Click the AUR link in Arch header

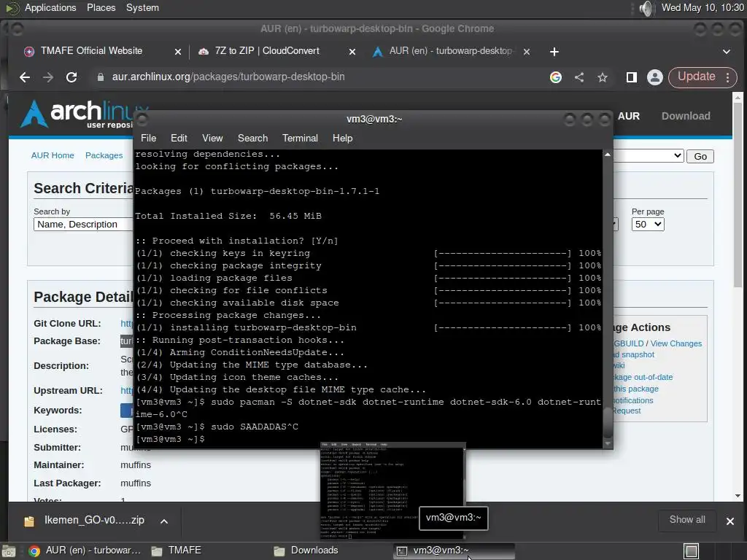[629, 116]
